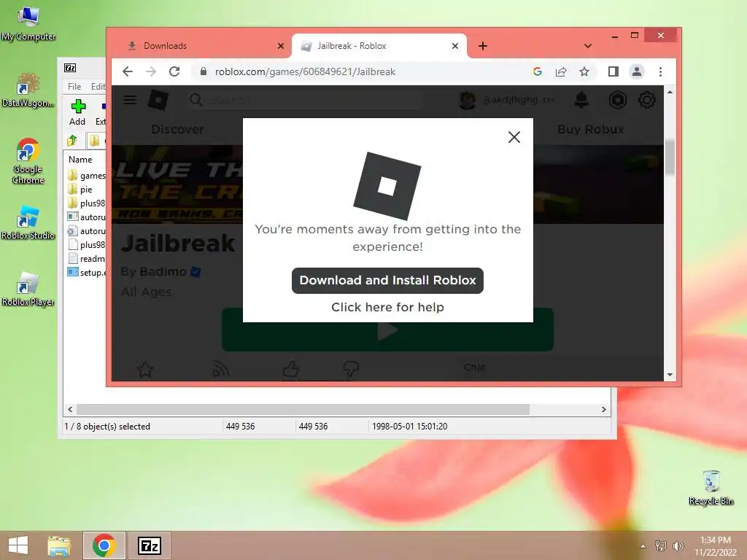Click the Roblox user avatar

468,100
